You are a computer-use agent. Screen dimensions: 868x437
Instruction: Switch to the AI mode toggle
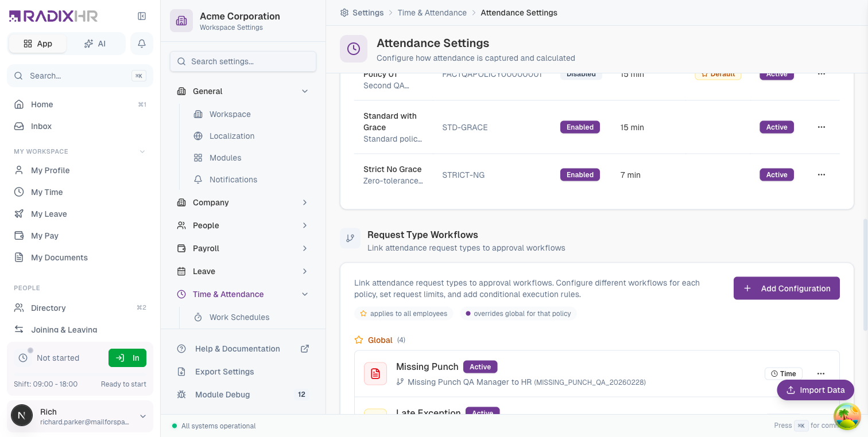(95, 44)
